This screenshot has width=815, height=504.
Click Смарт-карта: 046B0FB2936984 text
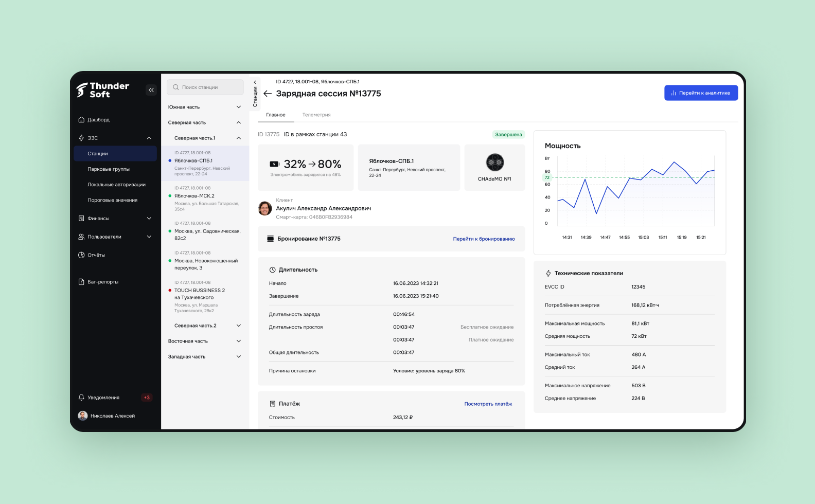tap(314, 217)
